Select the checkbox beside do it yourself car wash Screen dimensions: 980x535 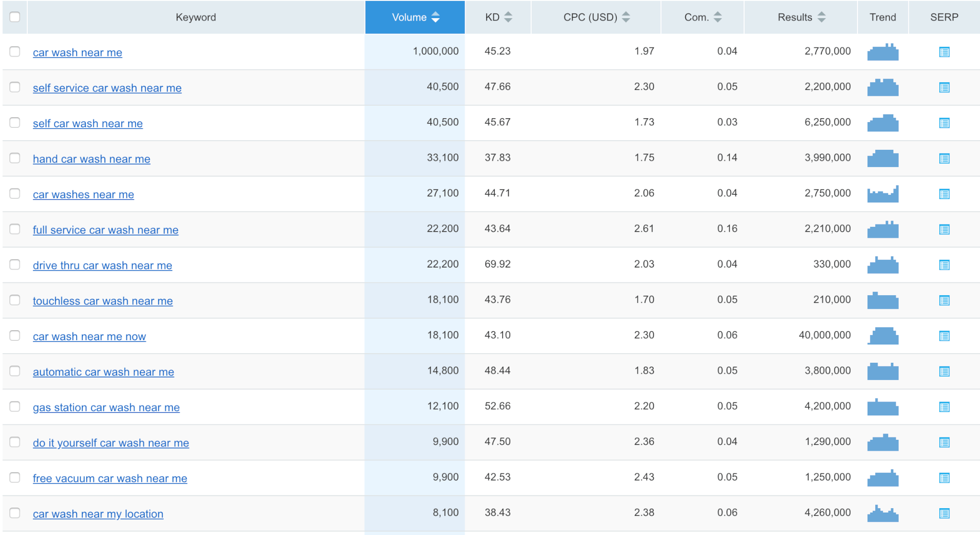pos(14,442)
